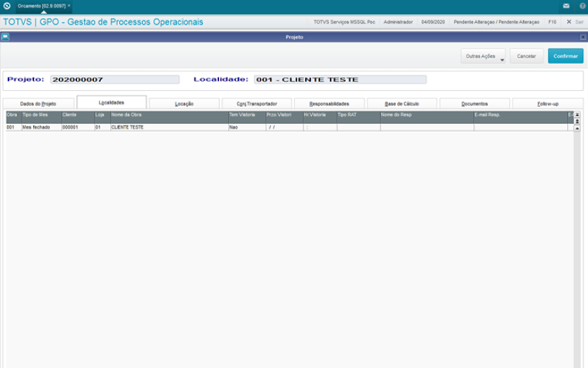Click the single up arrow scroll button
Image resolution: width=588 pixels, height=368 pixels.
click(577, 129)
